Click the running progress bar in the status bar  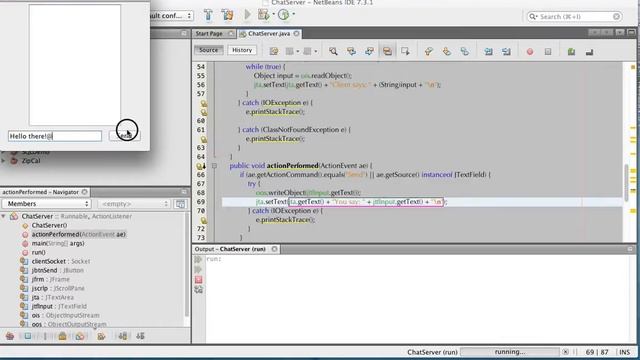coord(510,351)
